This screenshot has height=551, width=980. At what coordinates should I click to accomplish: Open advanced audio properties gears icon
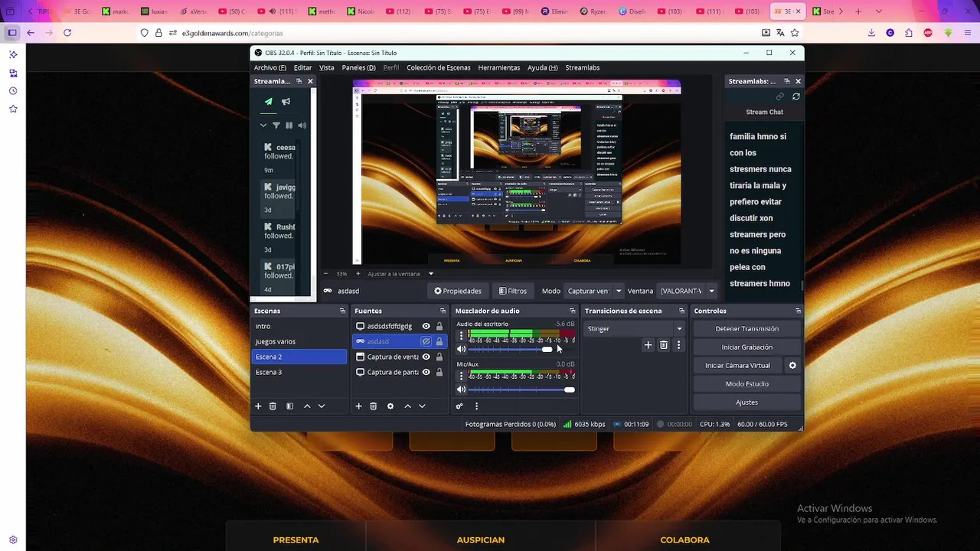coord(459,406)
